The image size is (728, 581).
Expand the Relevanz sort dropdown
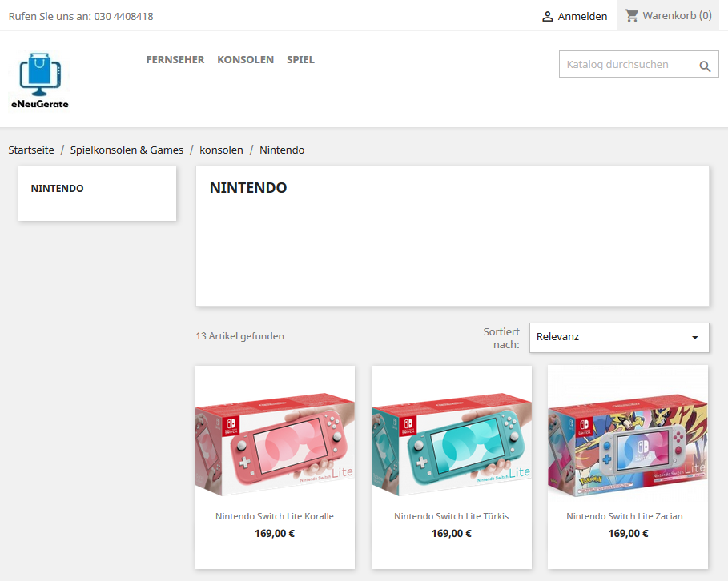(619, 338)
